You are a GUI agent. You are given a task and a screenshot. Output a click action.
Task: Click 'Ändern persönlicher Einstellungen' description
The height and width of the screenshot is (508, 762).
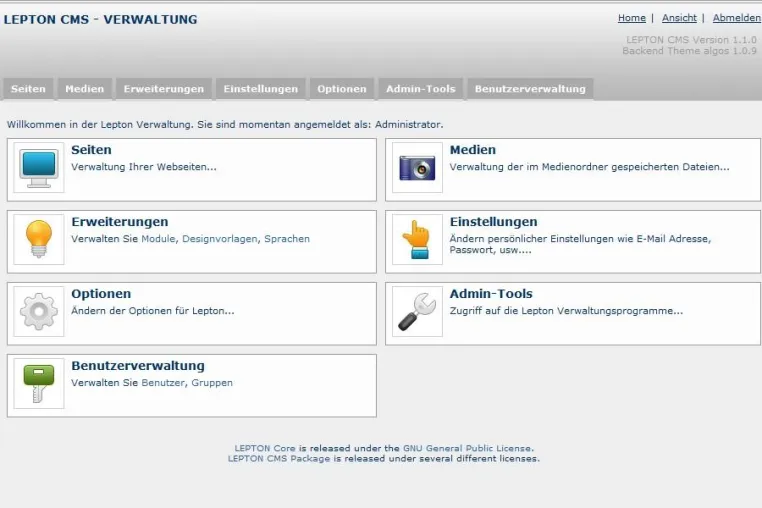pyautogui.click(x=580, y=244)
